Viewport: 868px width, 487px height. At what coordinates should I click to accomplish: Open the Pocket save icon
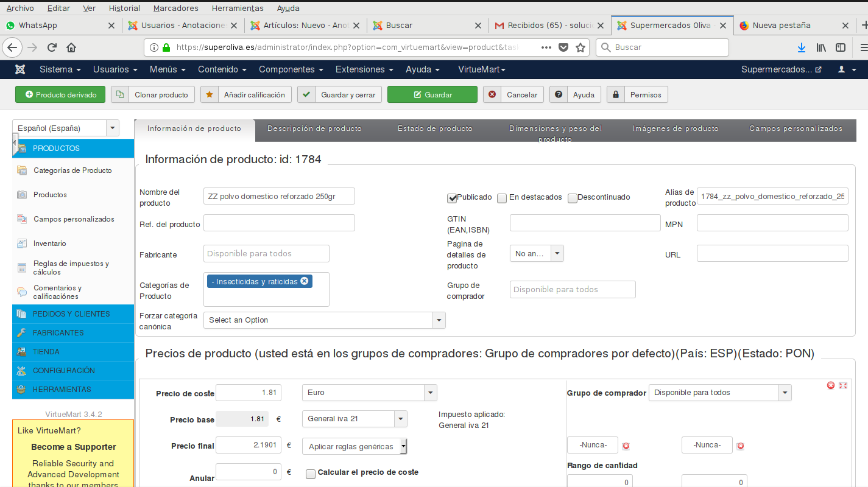[563, 47]
